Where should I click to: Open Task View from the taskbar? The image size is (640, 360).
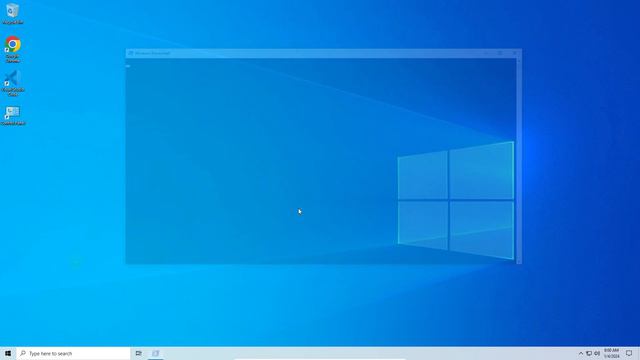tap(139, 353)
